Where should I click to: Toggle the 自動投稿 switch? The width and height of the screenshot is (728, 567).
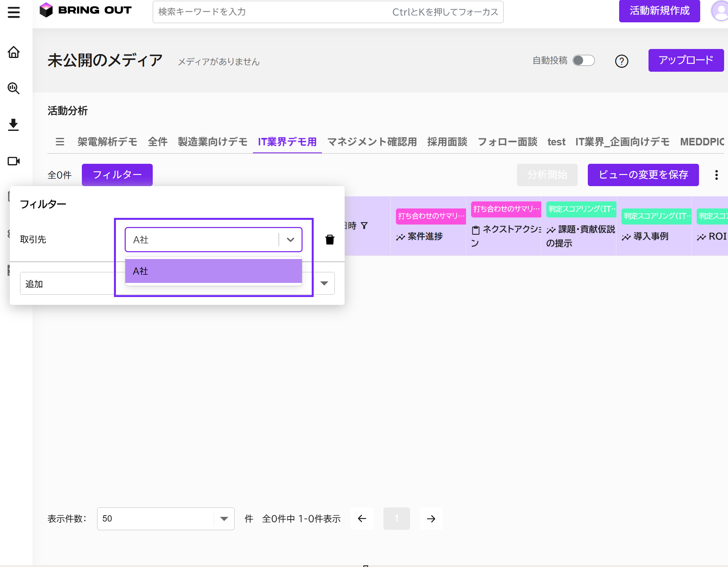(583, 60)
